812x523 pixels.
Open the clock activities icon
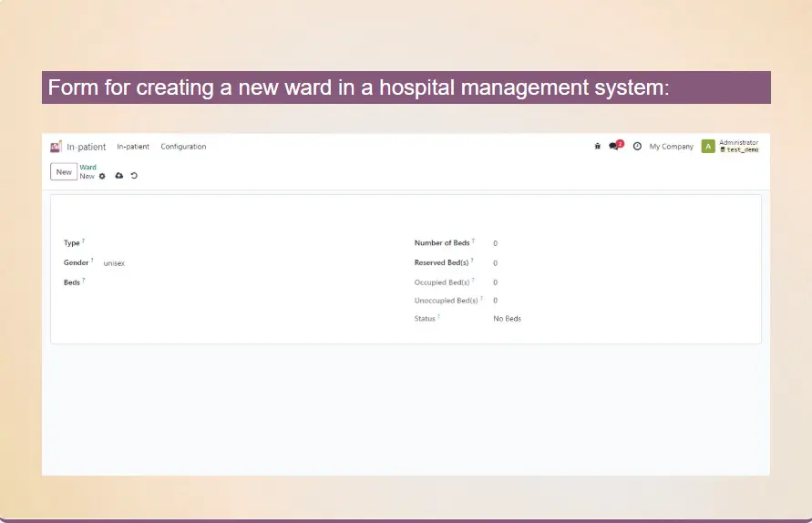click(637, 147)
